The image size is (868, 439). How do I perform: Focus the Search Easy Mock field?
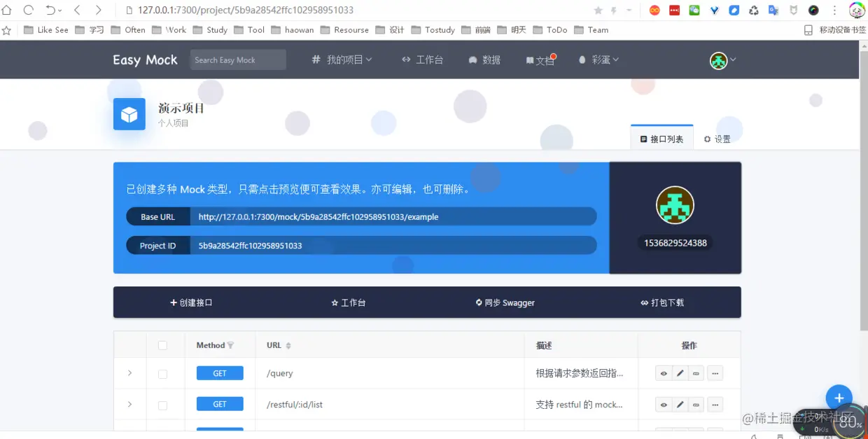[x=238, y=60]
